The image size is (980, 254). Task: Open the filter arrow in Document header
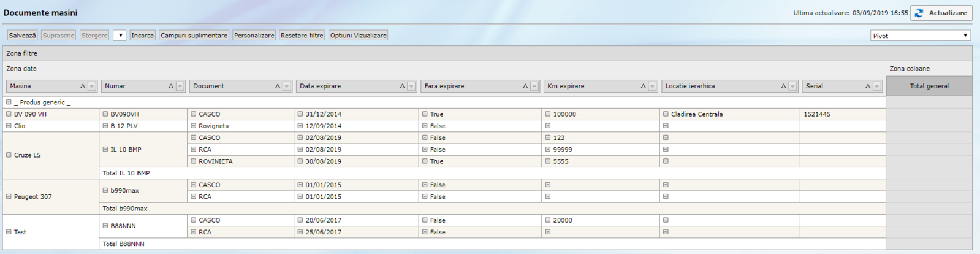click(x=287, y=87)
